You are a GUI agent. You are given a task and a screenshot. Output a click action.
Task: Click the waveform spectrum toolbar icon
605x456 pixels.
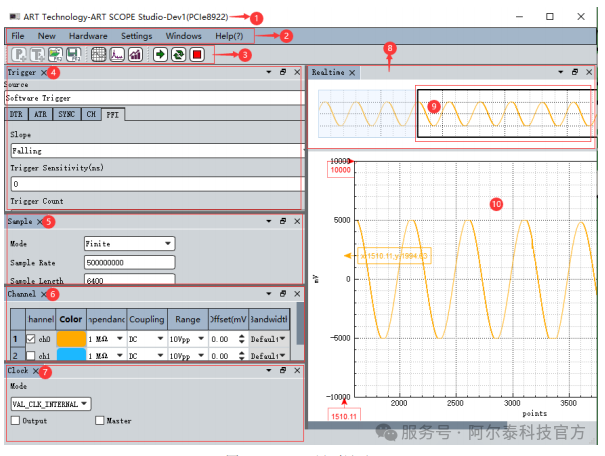click(x=116, y=54)
